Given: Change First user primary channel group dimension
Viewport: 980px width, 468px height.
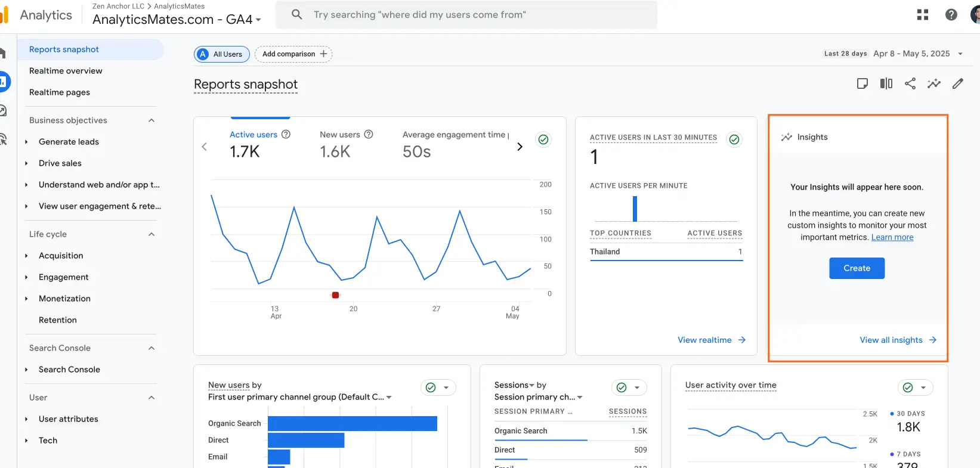Looking at the screenshot, I should point(300,397).
